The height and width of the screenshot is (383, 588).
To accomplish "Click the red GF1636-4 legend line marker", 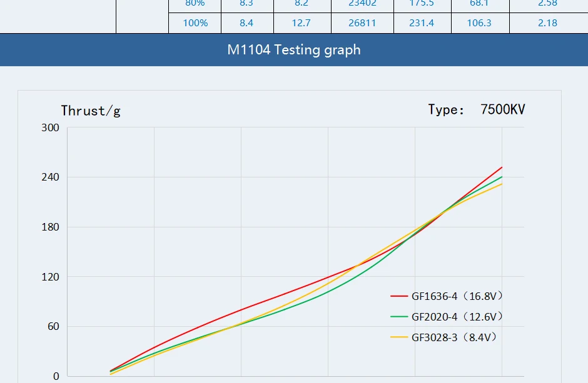I will coord(398,296).
